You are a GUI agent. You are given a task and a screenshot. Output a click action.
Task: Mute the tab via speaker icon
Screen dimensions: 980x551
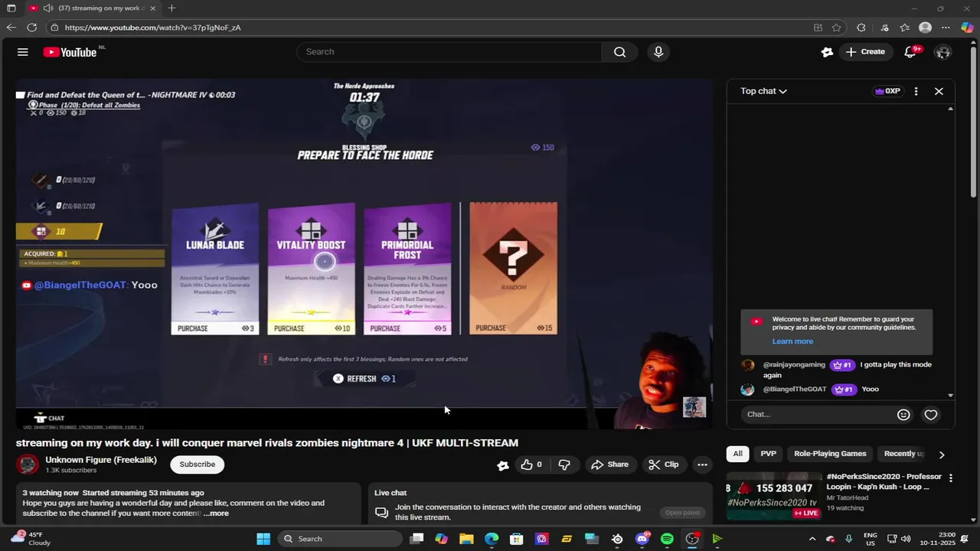[47, 8]
